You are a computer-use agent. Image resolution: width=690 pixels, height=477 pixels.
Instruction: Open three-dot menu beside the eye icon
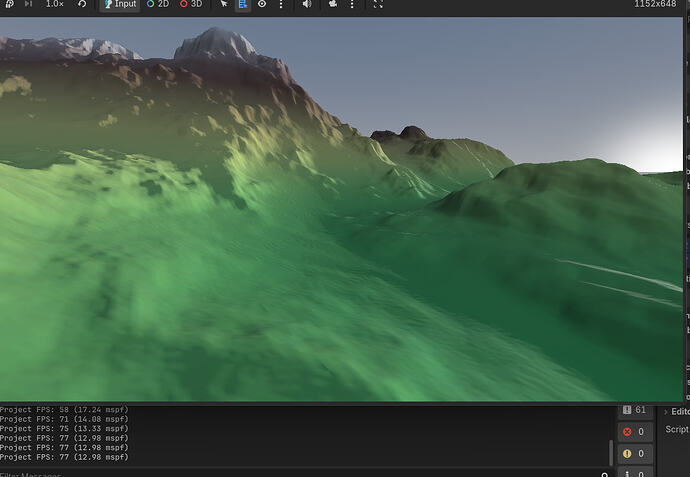click(281, 4)
